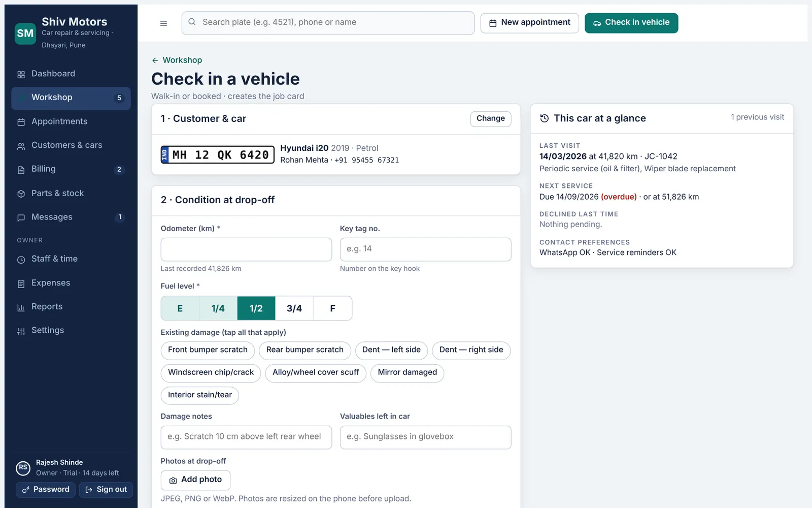This screenshot has height=508, width=812.
Task: Focus the Key tag no. field
Action: 425,249
